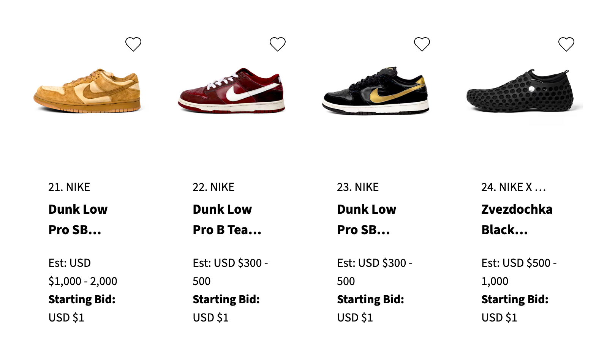Select the 22. NIKE lot label
This screenshot has height=364, width=607.
point(213,187)
